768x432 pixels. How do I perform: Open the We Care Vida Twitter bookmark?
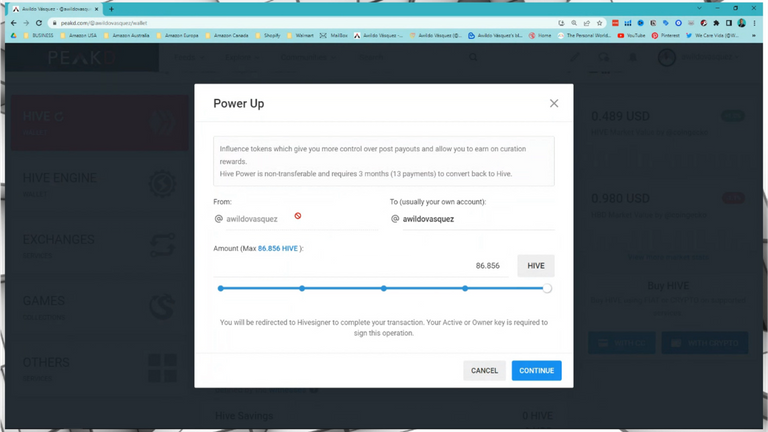pyautogui.click(x=712, y=35)
